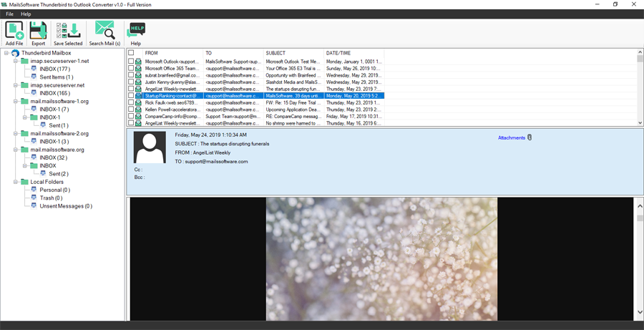
Task: Check the CompareCamp email checkbox
Action: 131,116
